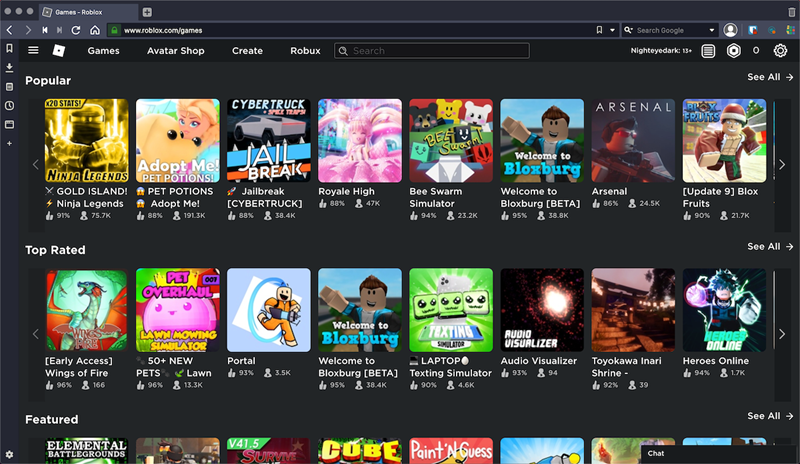Viewport: 800px width, 464px height.
Task: Go to the Avatar Shop nav item
Action: 175,50
